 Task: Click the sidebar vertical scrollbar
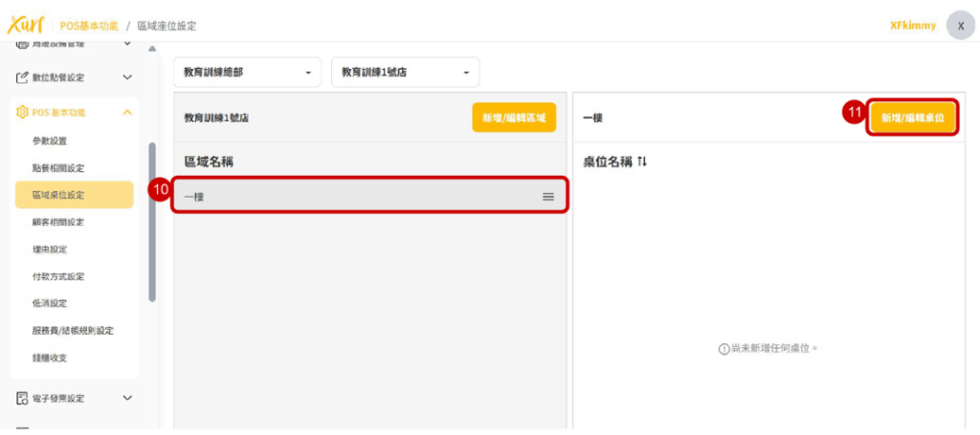pos(151,222)
